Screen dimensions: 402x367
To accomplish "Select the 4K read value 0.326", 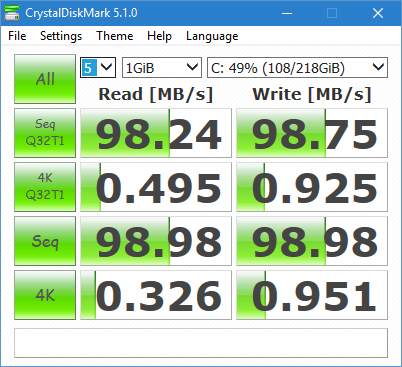I will tap(156, 295).
